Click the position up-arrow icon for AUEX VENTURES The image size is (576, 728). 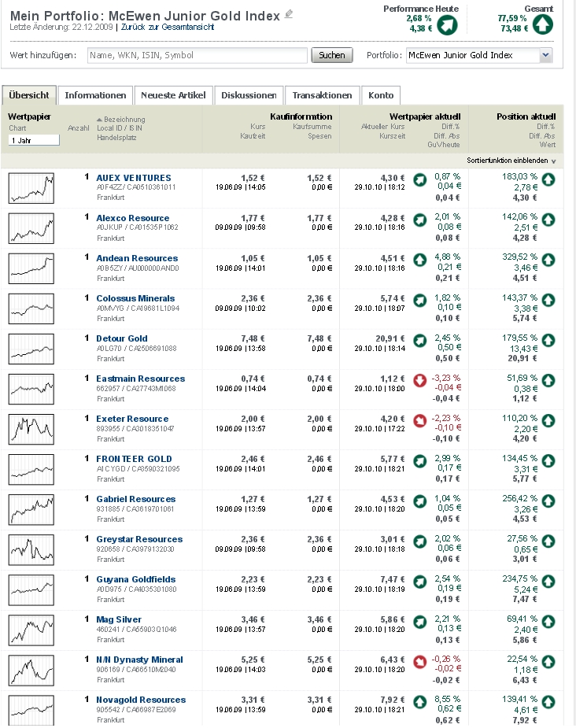548,180
